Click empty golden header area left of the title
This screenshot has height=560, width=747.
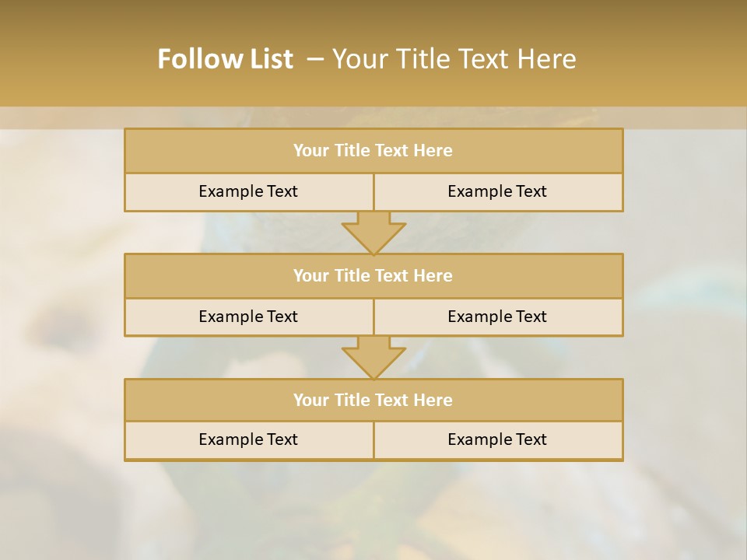tap(70, 59)
